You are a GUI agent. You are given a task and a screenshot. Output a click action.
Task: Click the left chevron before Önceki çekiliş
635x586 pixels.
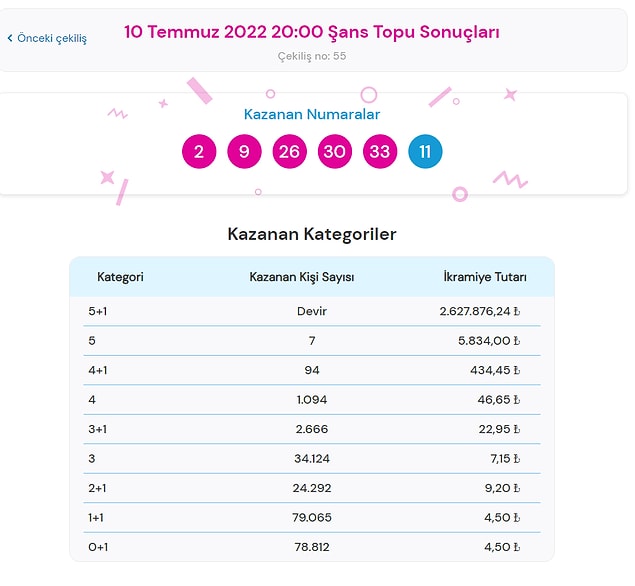pyautogui.click(x=10, y=38)
